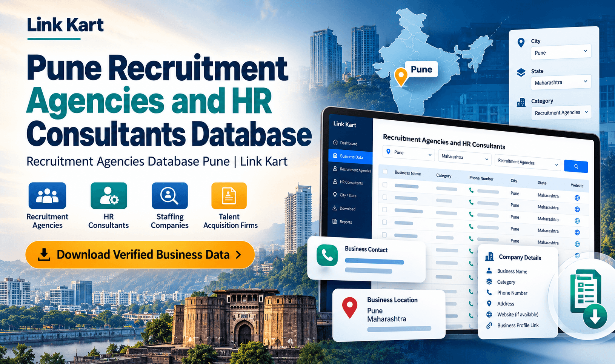The width and height of the screenshot is (615, 364).
Task: Click the green document download icon
Action: pyautogui.click(x=588, y=298)
